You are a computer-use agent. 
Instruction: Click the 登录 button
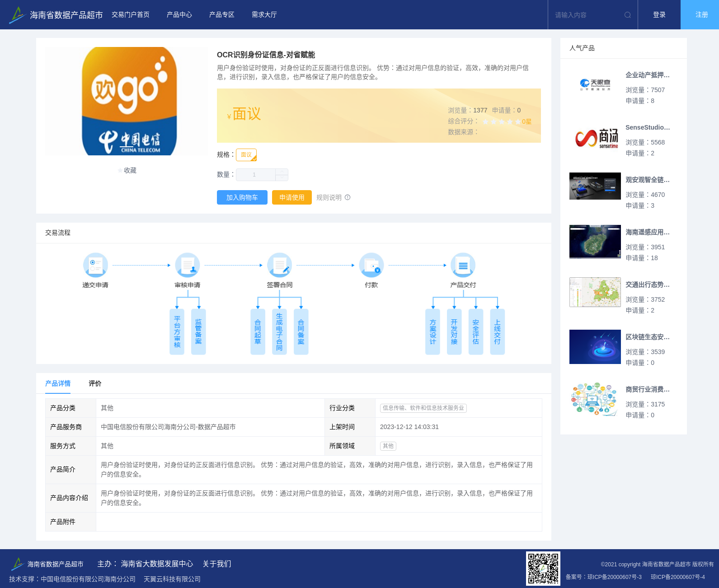(659, 15)
